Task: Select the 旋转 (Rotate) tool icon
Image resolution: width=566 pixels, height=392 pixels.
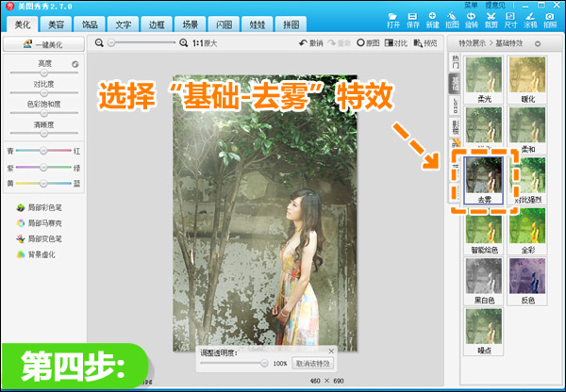Action: 472,18
